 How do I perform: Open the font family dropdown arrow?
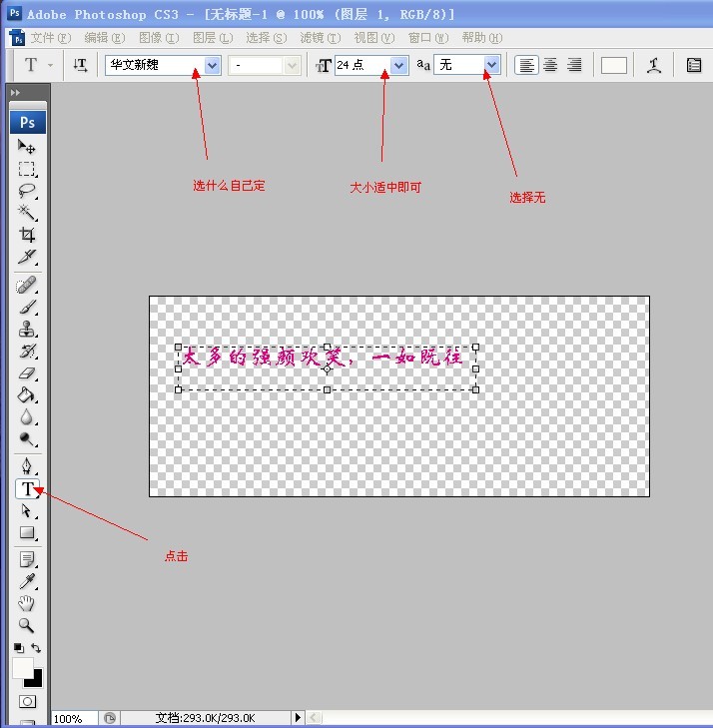(x=212, y=65)
